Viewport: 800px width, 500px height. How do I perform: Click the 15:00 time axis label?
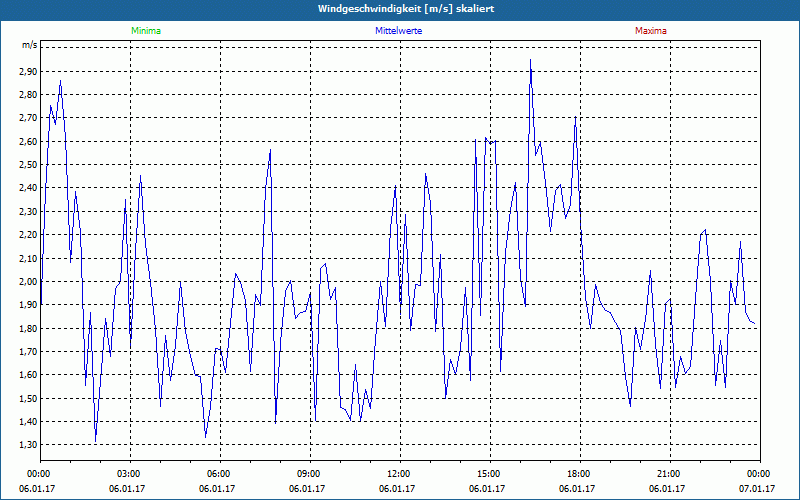coord(490,474)
